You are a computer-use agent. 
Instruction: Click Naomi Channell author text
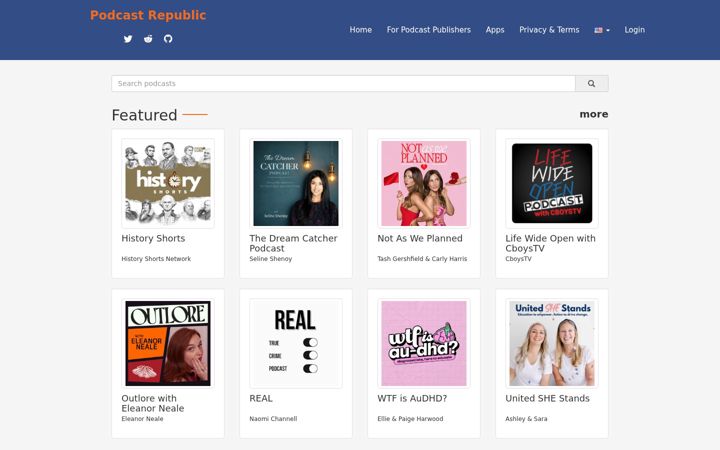click(x=273, y=419)
